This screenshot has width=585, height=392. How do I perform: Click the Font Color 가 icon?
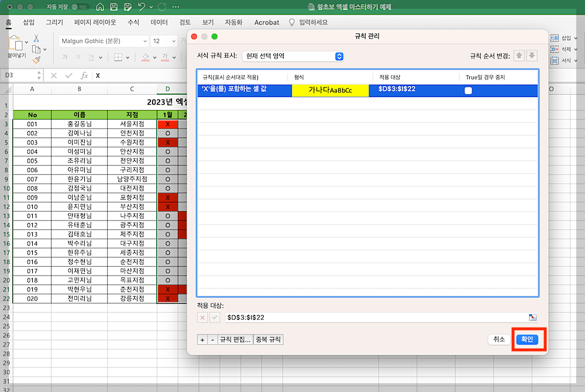(x=165, y=57)
